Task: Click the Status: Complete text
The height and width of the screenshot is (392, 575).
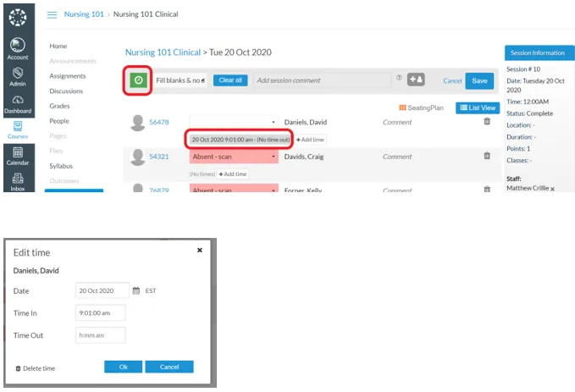Action: pyautogui.click(x=529, y=113)
